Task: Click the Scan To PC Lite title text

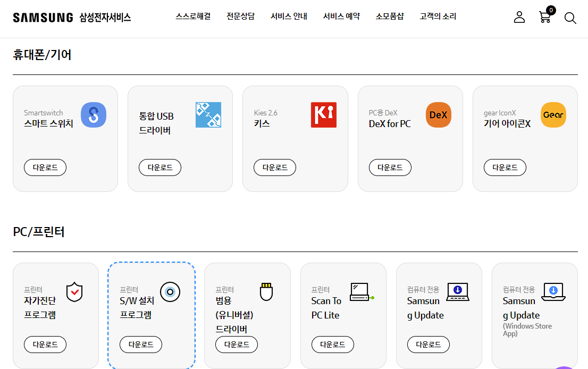Action: (326, 308)
